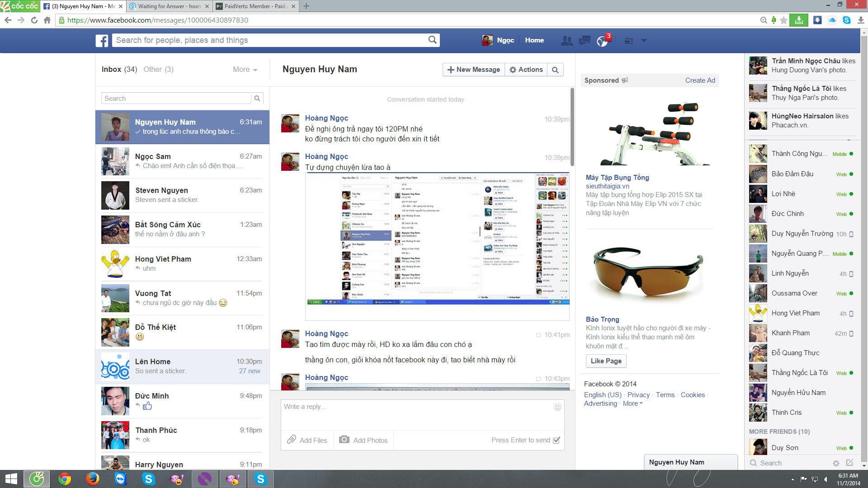
Task: Click the browser reload icon
Action: [34, 20]
